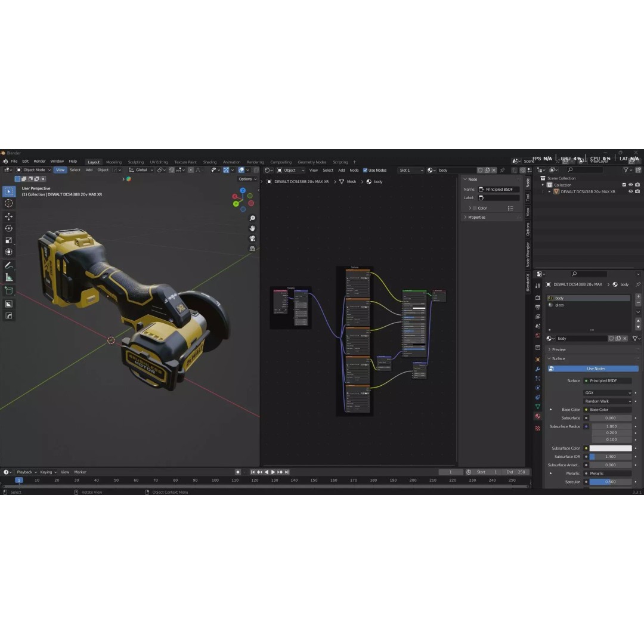
Task: Click the Keying button in timeline
Action: [48, 472]
